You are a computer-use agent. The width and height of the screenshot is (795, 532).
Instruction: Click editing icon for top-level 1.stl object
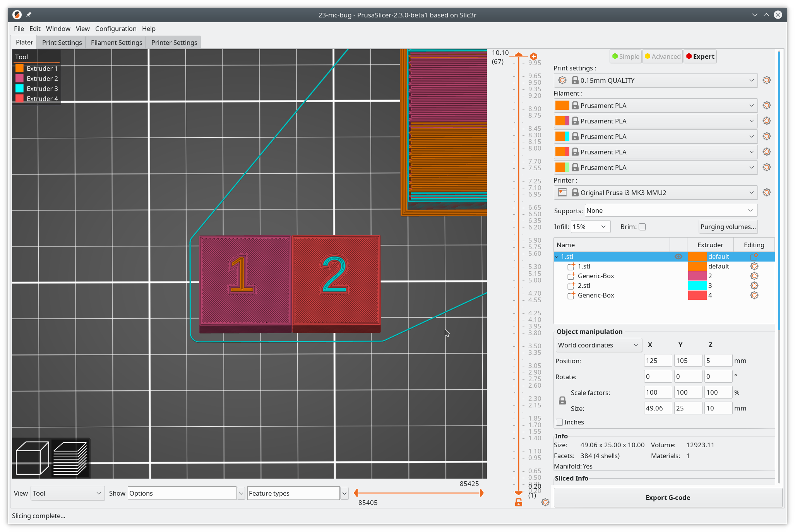754,257
